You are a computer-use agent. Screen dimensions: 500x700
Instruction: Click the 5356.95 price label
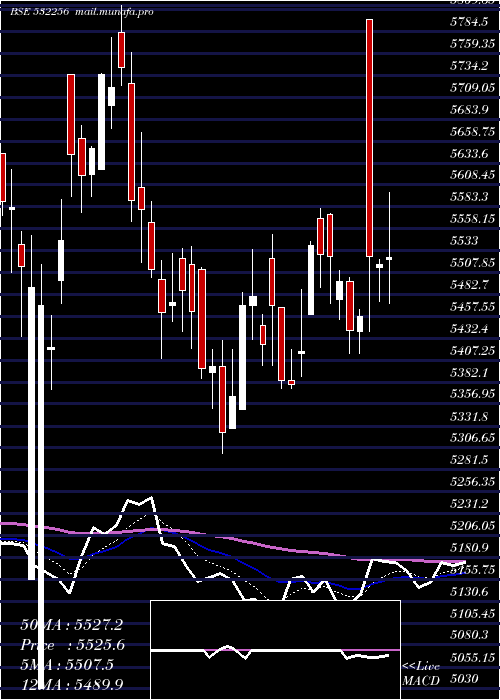(472, 394)
